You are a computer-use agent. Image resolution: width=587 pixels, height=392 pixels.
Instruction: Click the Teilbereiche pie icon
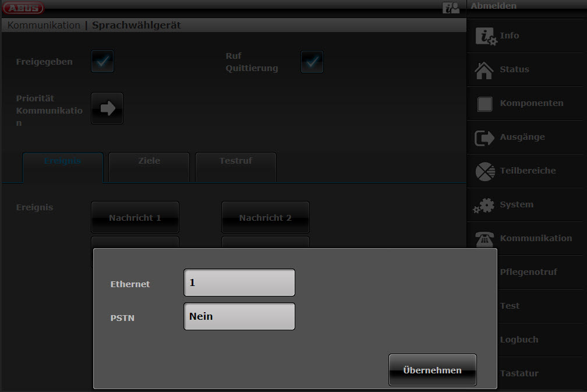click(485, 171)
